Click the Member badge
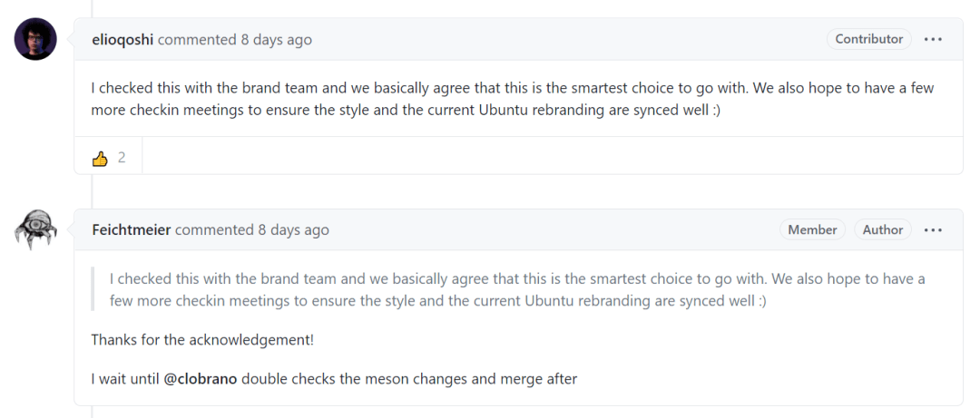Screen dimensions: 980x418 click(x=812, y=229)
